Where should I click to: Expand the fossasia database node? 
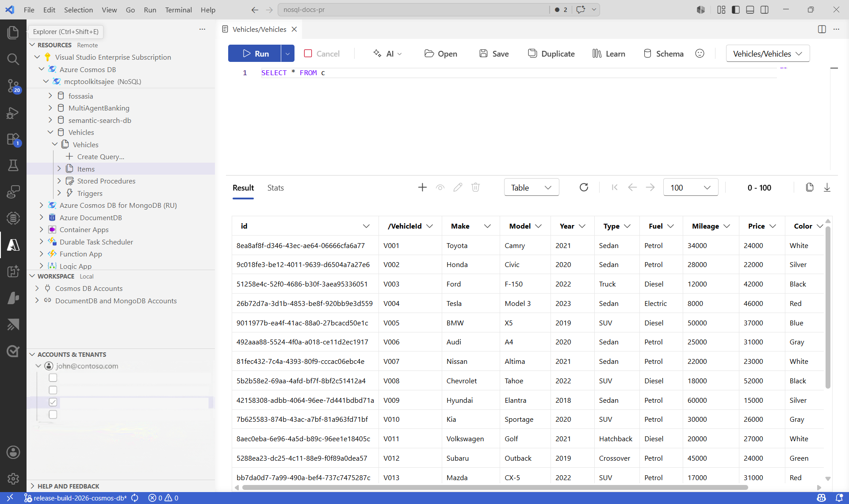[x=50, y=96]
